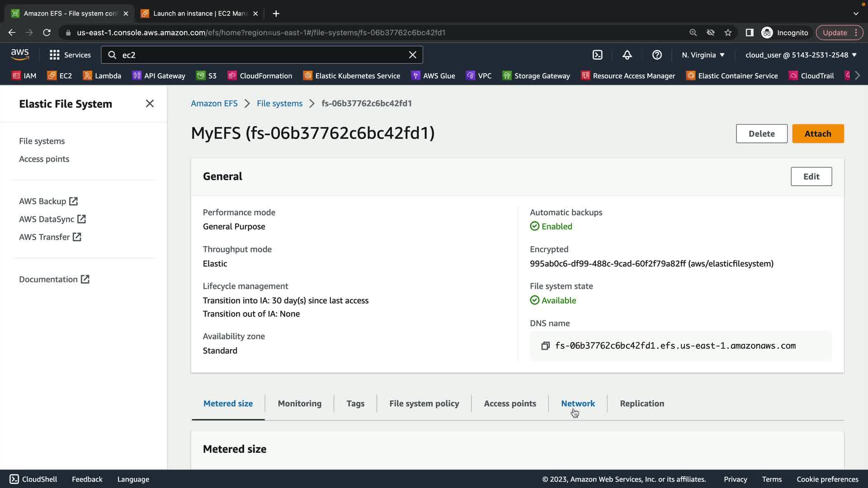Open File systems breadcrumb link
The image size is (868, 488).
click(x=279, y=103)
